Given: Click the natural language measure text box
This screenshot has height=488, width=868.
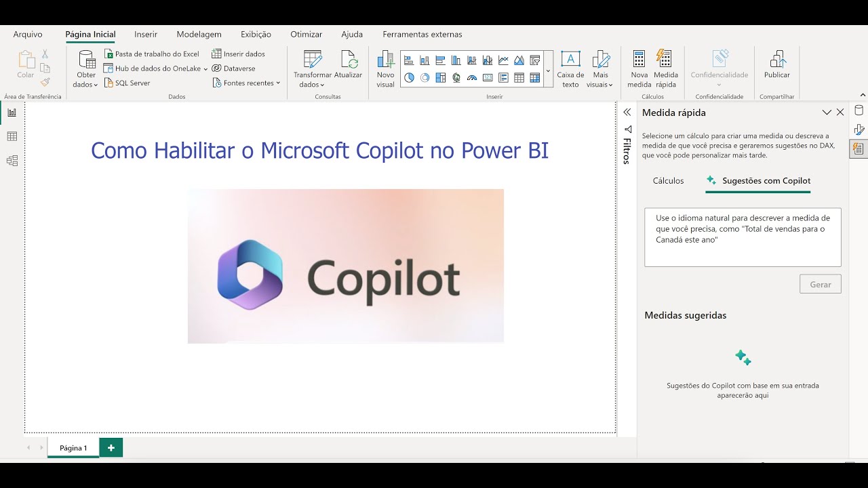Looking at the screenshot, I should coord(743,237).
